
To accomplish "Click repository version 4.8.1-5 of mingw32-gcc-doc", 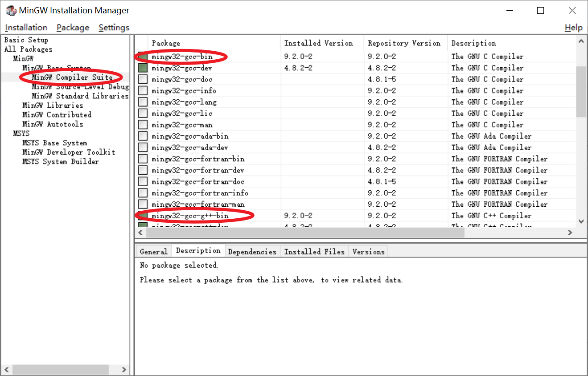I will pyautogui.click(x=382, y=79).
